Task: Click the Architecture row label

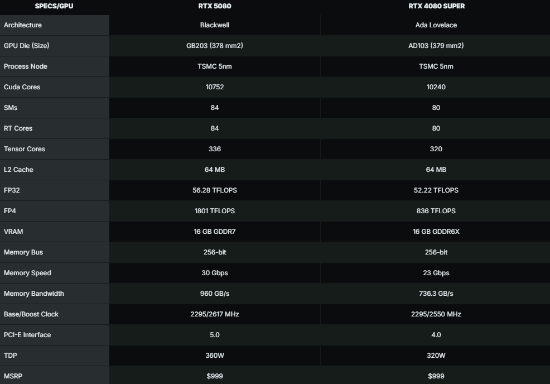Action: pyautogui.click(x=23, y=25)
